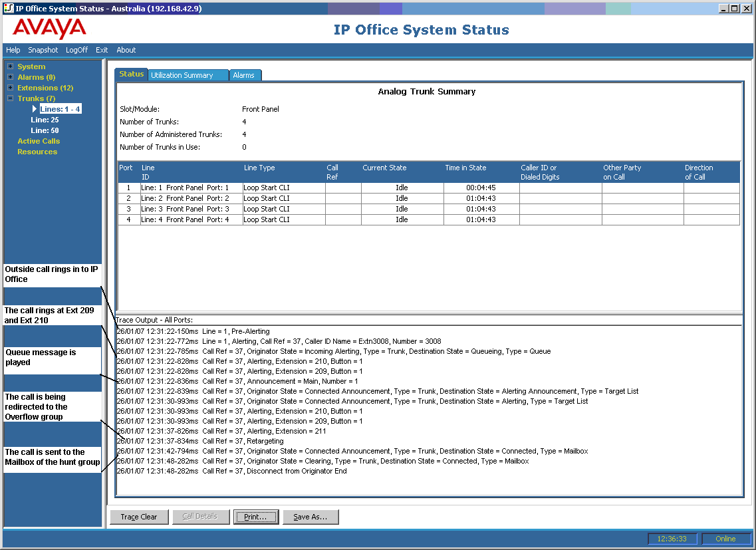Viewport: 756px width, 550px height.
Task: Click the Save As... button
Action: click(x=311, y=517)
